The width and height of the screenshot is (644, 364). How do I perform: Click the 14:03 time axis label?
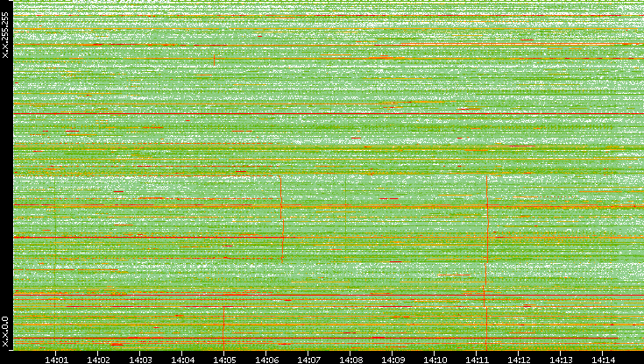(x=140, y=360)
